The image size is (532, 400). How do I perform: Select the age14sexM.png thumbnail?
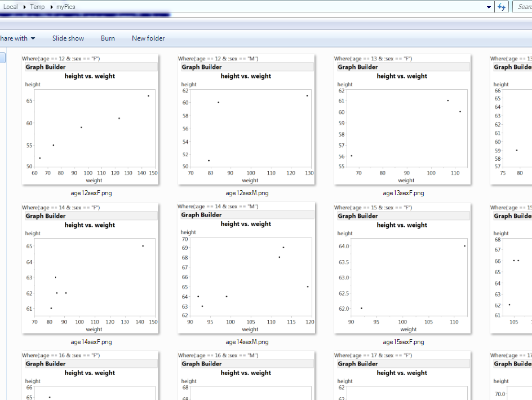(x=246, y=267)
